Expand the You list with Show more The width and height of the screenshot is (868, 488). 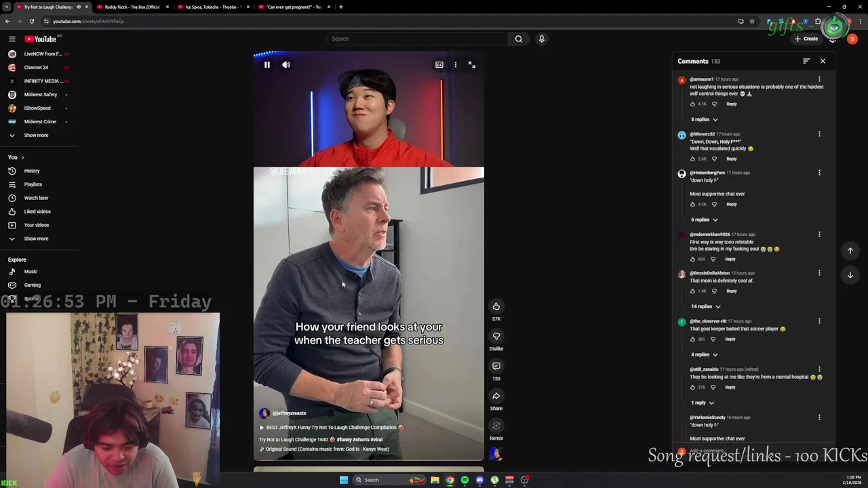pos(36,239)
